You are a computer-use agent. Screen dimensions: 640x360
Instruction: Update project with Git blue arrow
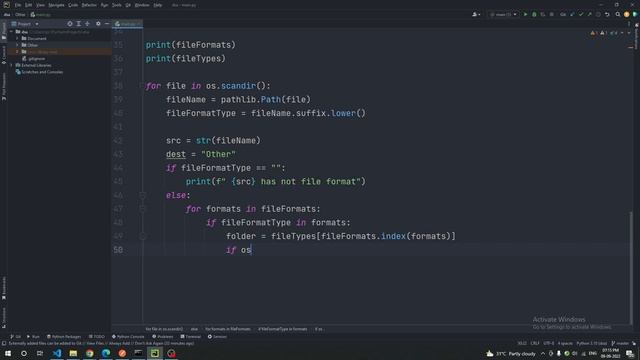pyautogui.click(x=572, y=14)
